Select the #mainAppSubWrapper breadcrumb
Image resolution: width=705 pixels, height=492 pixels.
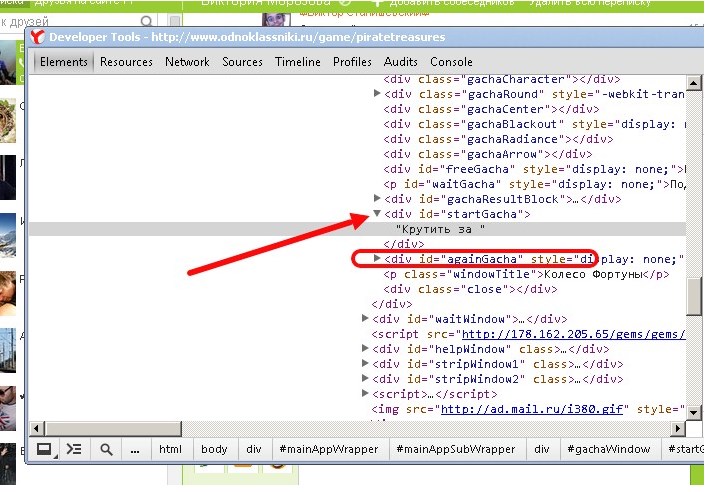(456, 449)
